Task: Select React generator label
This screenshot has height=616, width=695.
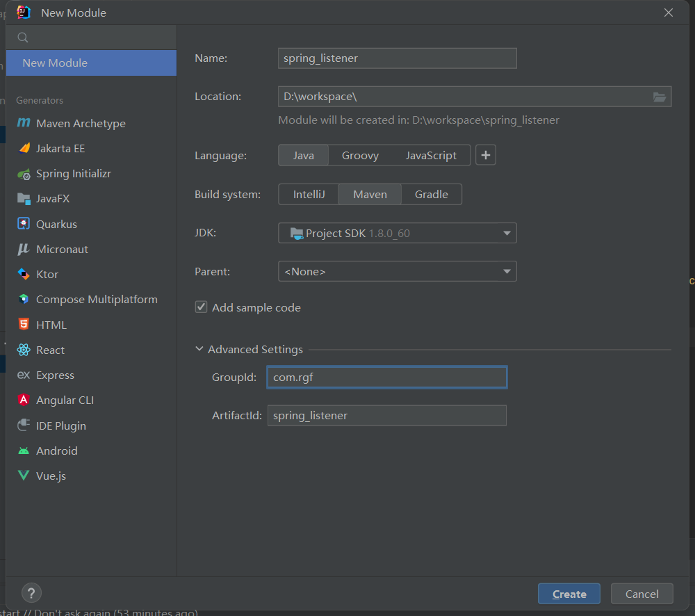Action: [50, 350]
